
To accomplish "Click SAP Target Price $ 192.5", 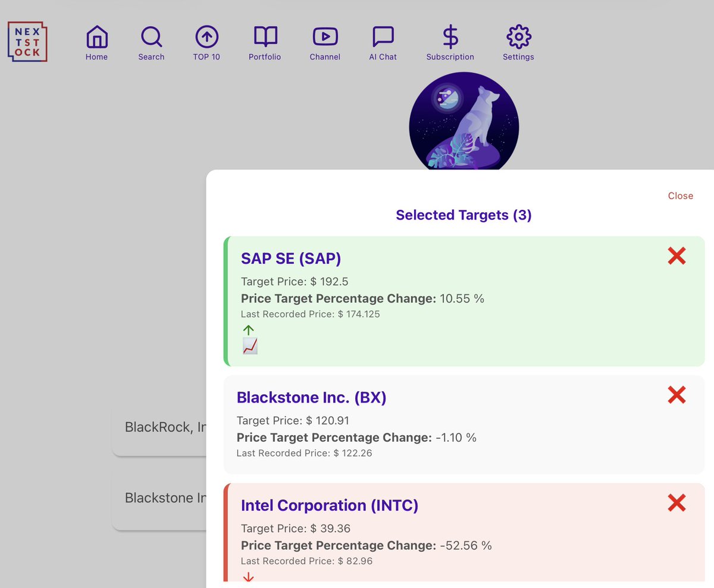I will click(x=294, y=281).
